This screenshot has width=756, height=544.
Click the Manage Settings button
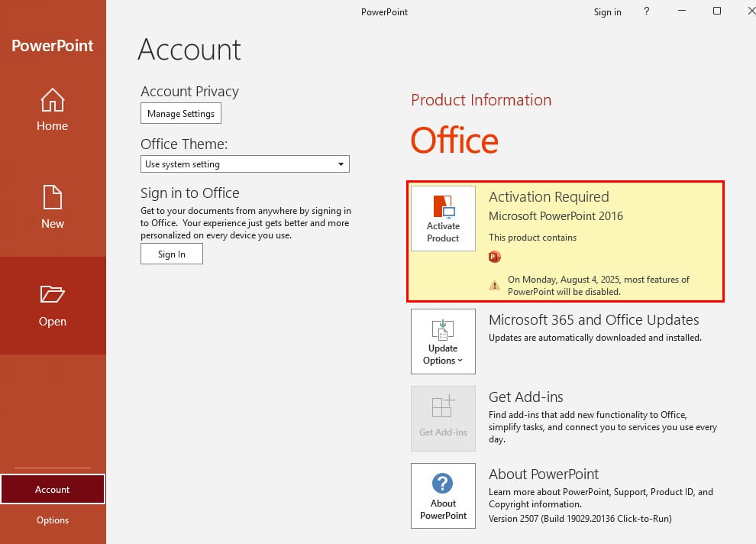click(181, 113)
